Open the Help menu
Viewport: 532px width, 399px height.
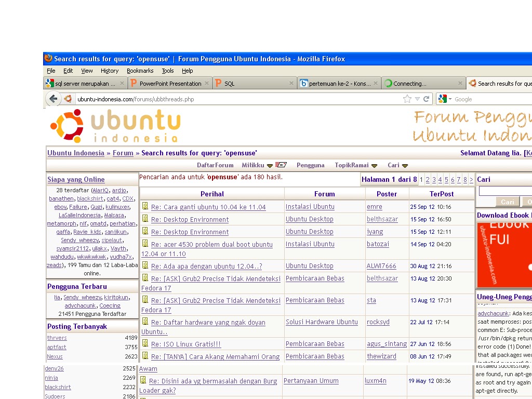pos(187,71)
